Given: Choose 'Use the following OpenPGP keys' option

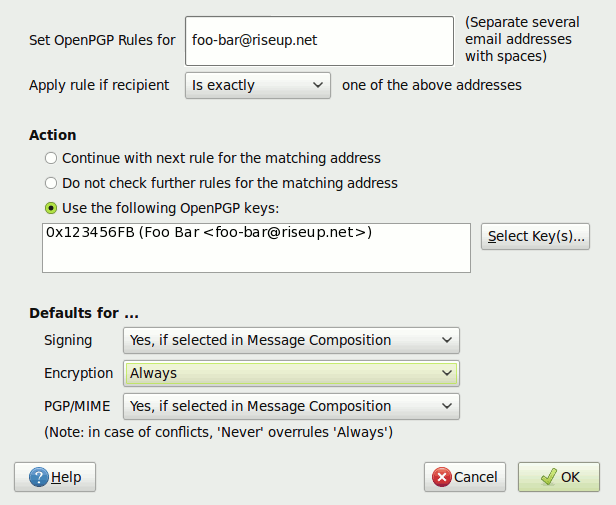Looking at the screenshot, I should coord(51,208).
